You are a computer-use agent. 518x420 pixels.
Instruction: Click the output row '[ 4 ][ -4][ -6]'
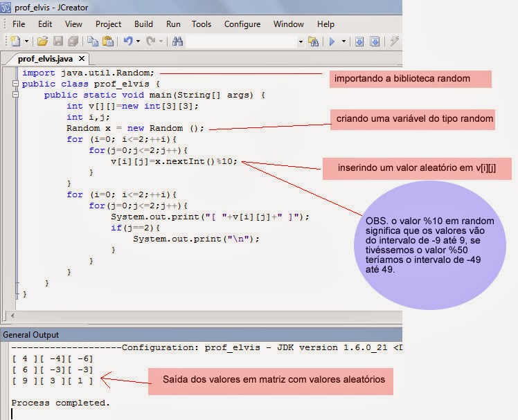click(x=53, y=358)
